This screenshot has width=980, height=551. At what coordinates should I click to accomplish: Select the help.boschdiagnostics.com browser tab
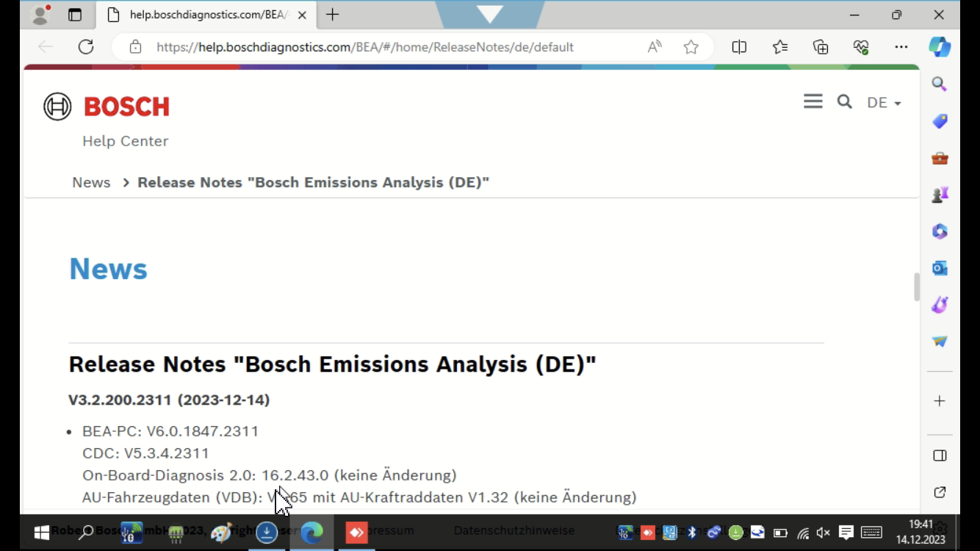coord(206,15)
